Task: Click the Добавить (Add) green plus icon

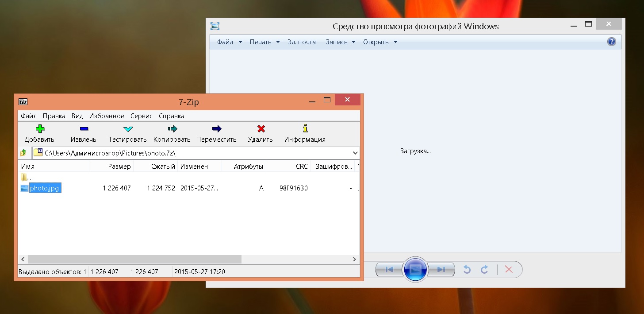Action: tap(40, 129)
